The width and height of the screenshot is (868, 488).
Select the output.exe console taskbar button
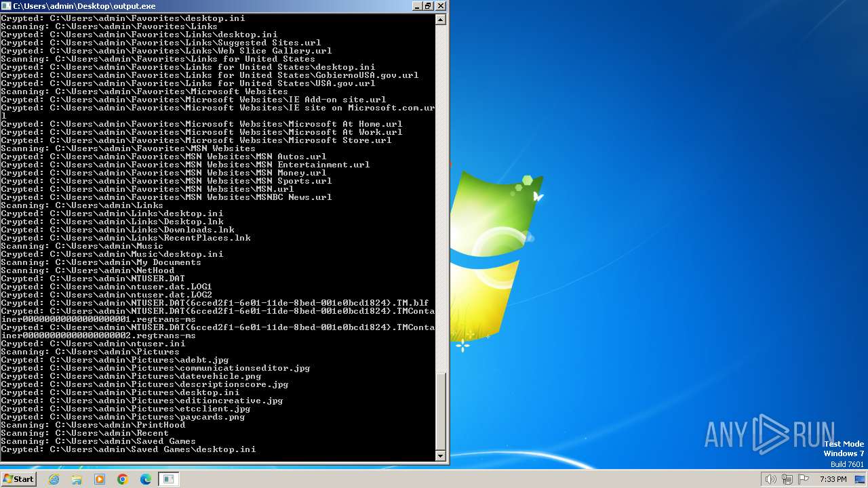168,479
